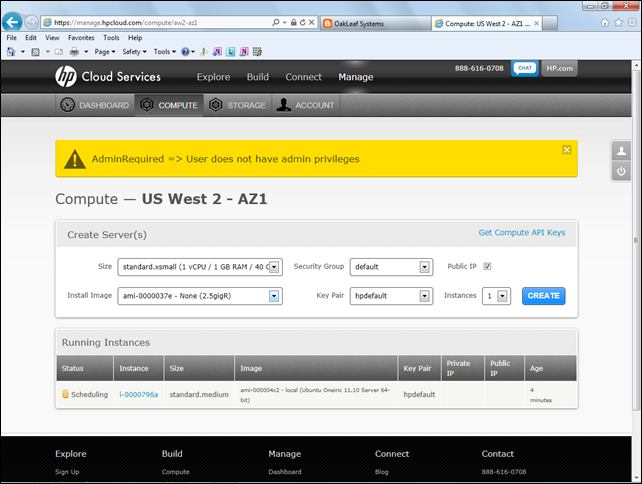
Task: Click the Storage hexagon icon
Action: coord(215,105)
